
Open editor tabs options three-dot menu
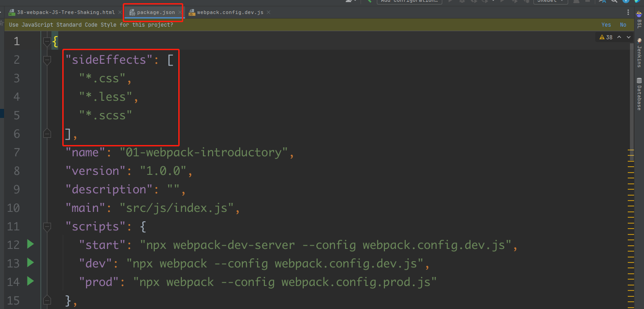click(628, 12)
